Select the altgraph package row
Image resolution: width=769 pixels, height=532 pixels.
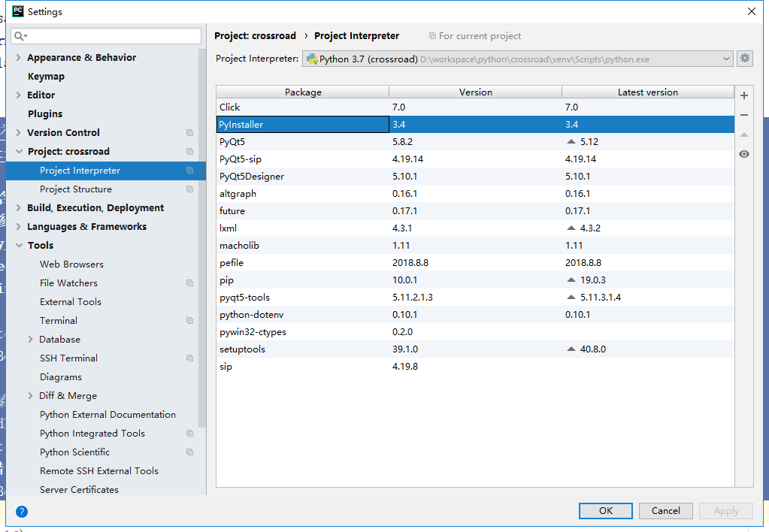click(x=475, y=194)
